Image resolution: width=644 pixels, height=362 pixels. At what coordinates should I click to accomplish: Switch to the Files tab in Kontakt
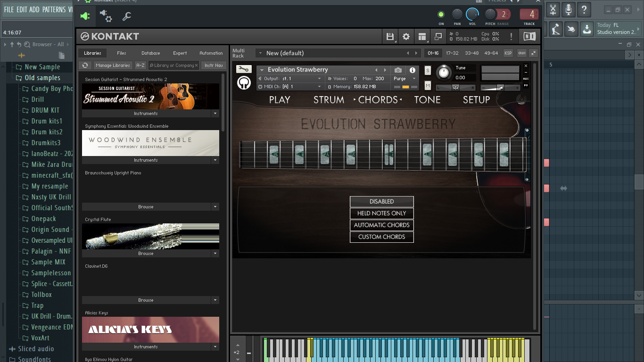122,53
